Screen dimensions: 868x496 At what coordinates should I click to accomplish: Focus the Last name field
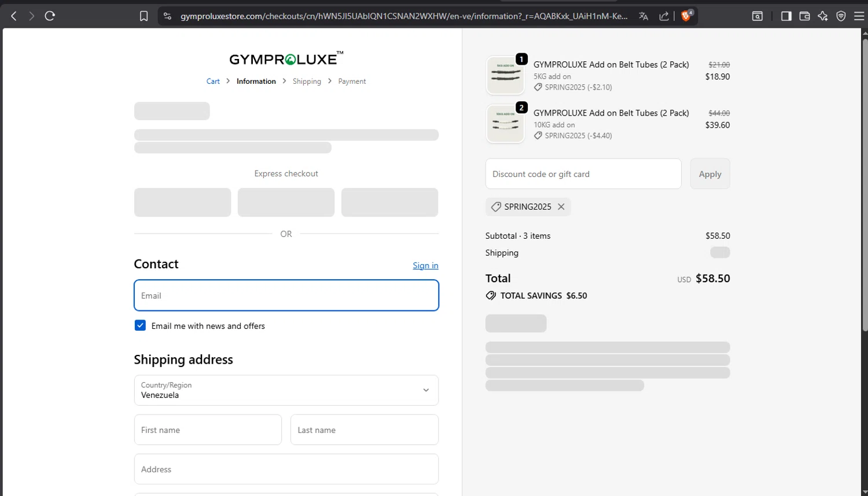click(x=365, y=430)
